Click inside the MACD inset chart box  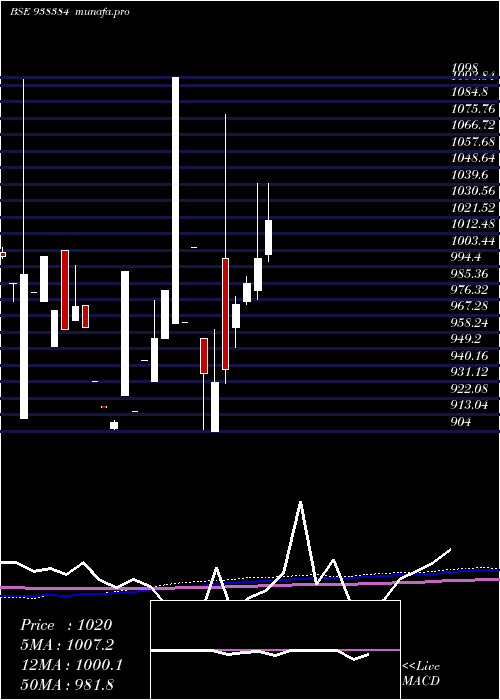click(275, 650)
